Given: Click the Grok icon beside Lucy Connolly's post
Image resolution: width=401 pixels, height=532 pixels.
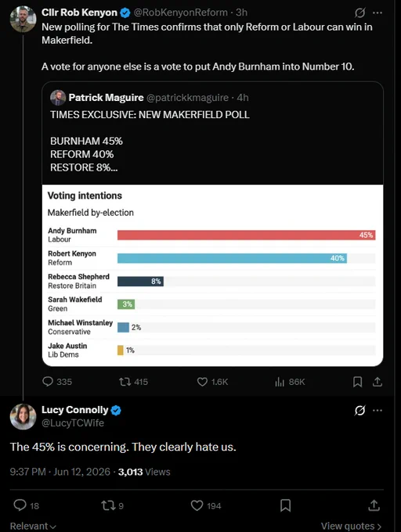Looking at the screenshot, I should pyautogui.click(x=360, y=411).
